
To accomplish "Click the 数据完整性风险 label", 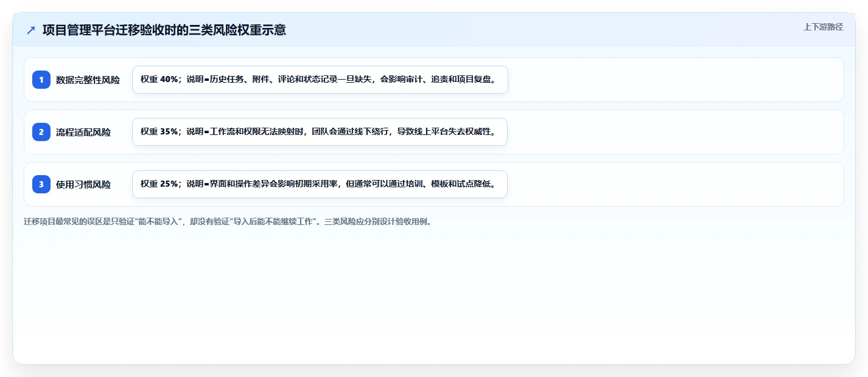I will coord(88,80).
